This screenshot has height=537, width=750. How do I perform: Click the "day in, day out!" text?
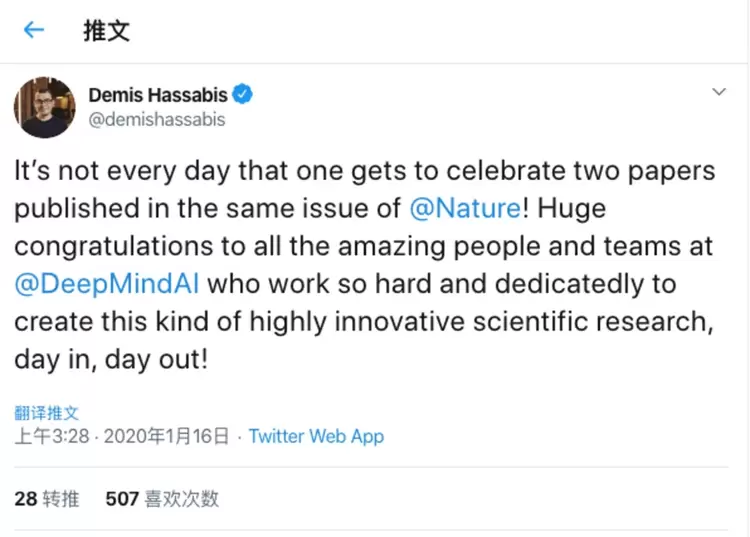click(111, 358)
